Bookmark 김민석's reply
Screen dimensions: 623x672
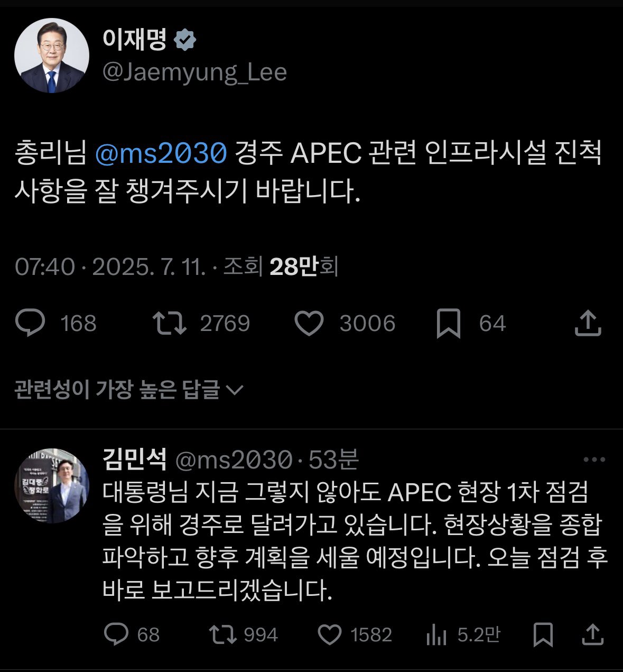[x=543, y=636]
